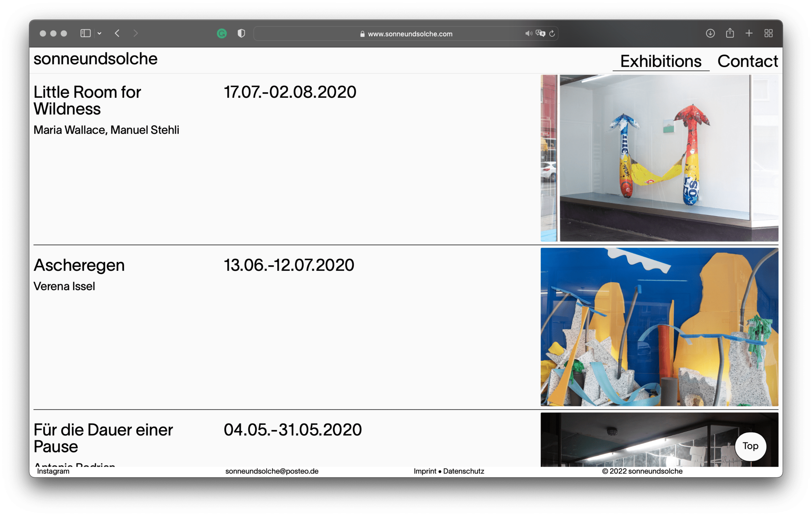
Task: Open the Share icon
Action: (x=730, y=33)
